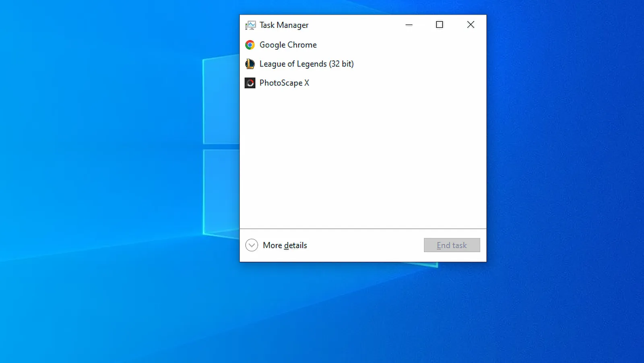Click the "More details" label
This screenshot has width=644, height=363.
(x=285, y=245)
